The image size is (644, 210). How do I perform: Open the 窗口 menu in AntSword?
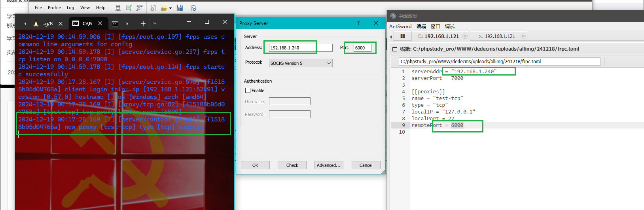[x=436, y=26]
